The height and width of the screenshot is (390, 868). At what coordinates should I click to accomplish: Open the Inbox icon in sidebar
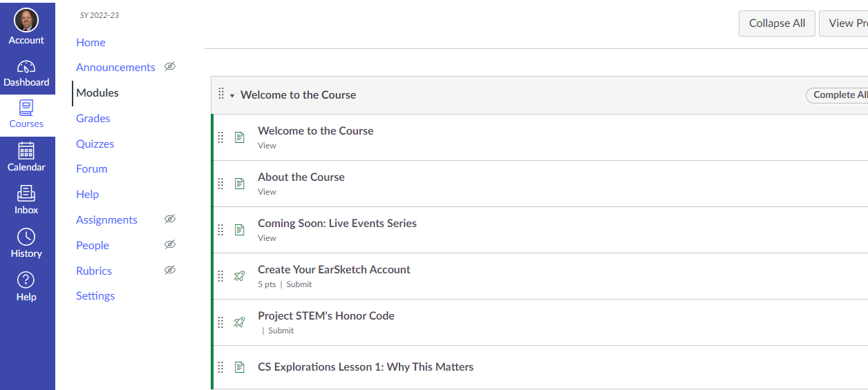tap(26, 194)
